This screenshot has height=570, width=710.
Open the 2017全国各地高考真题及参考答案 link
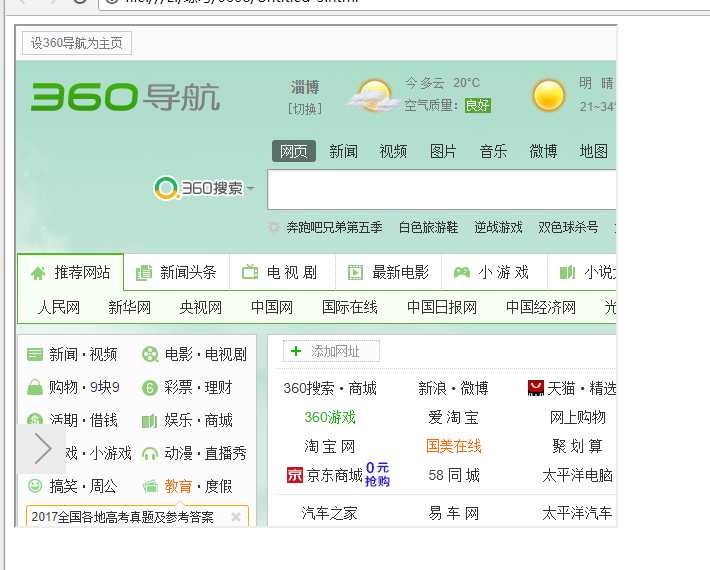(122, 517)
